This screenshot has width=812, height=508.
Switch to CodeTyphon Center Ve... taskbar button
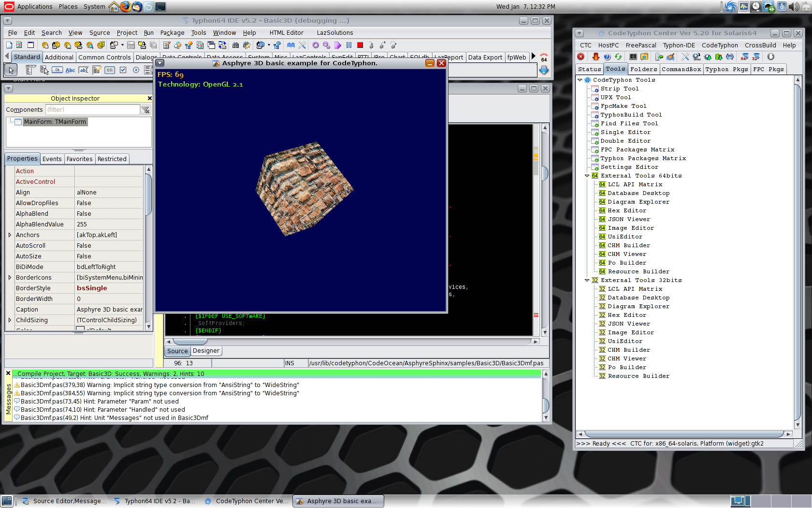coord(246,501)
